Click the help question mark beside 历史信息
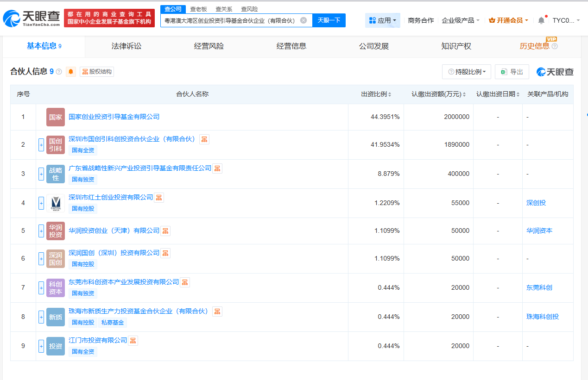This screenshot has width=588, height=380. click(x=555, y=46)
